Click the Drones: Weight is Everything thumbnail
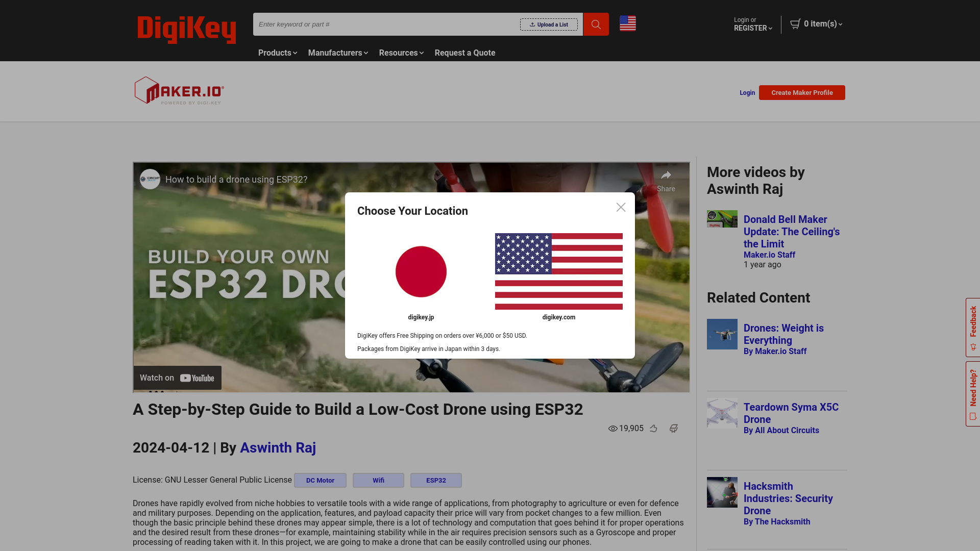980x551 pixels. click(x=722, y=334)
